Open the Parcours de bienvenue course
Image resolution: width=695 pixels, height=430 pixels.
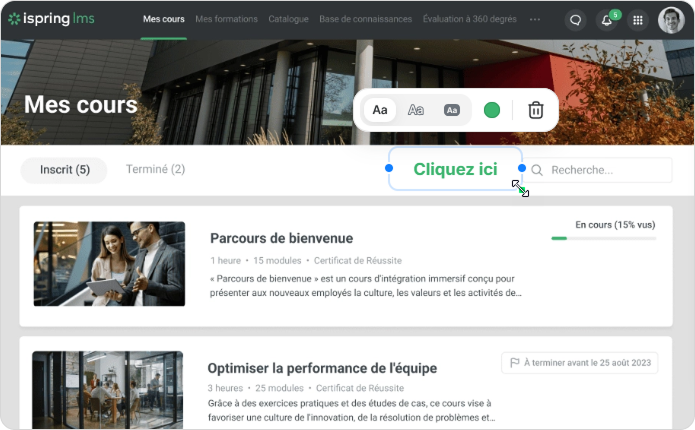click(281, 238)
